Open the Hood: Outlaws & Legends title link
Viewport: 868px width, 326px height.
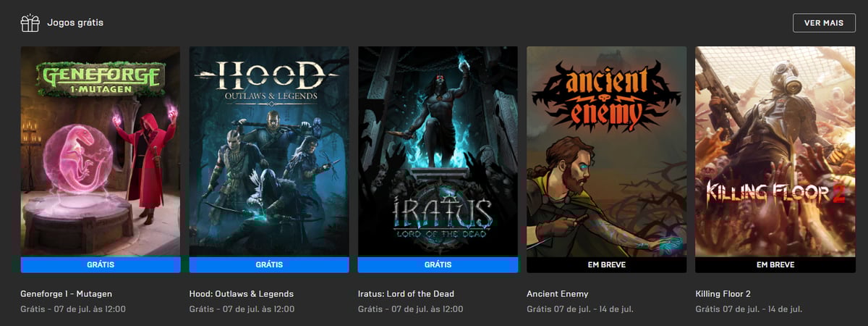pyautogui.click(x=242, y=294)
